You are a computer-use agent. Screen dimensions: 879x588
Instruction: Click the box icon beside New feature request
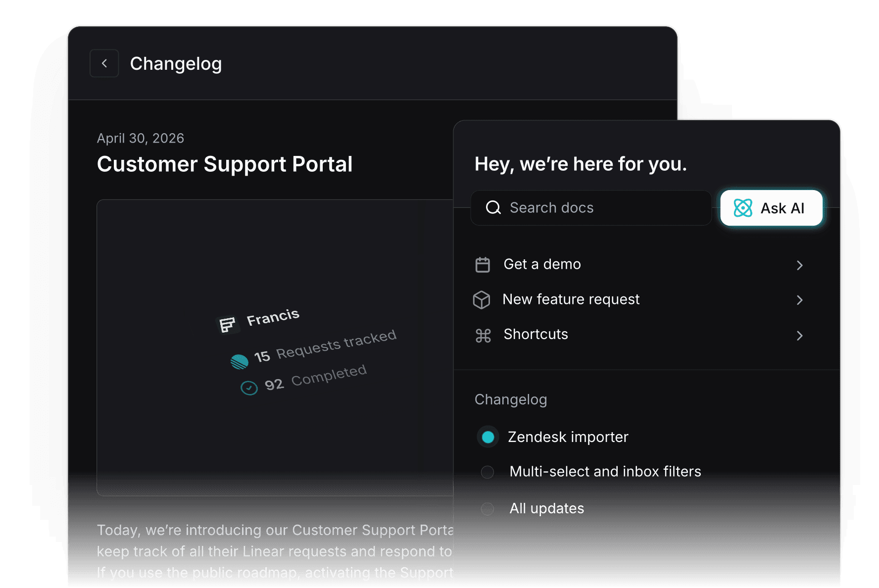pos(483,299)
